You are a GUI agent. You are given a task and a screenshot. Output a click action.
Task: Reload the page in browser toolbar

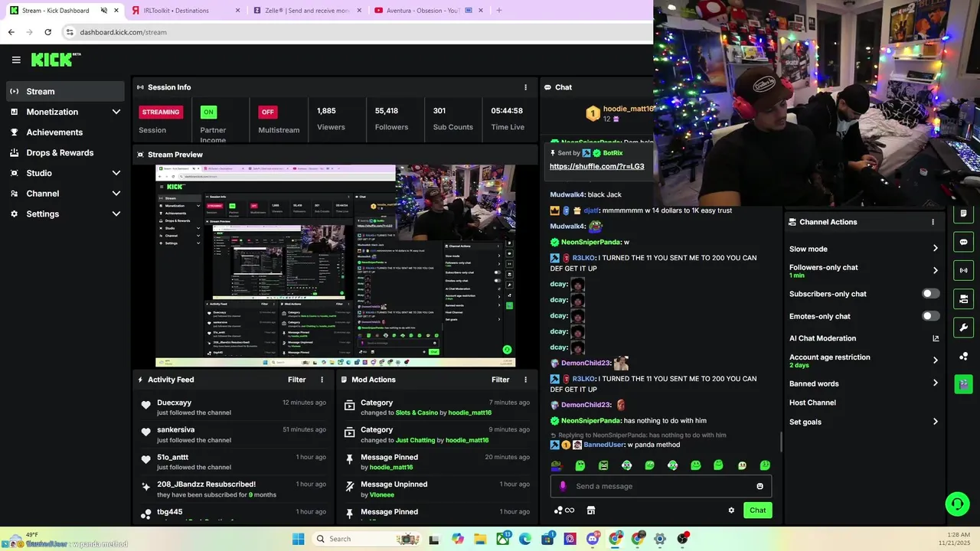pyautogui.click(x=47, y=32)
